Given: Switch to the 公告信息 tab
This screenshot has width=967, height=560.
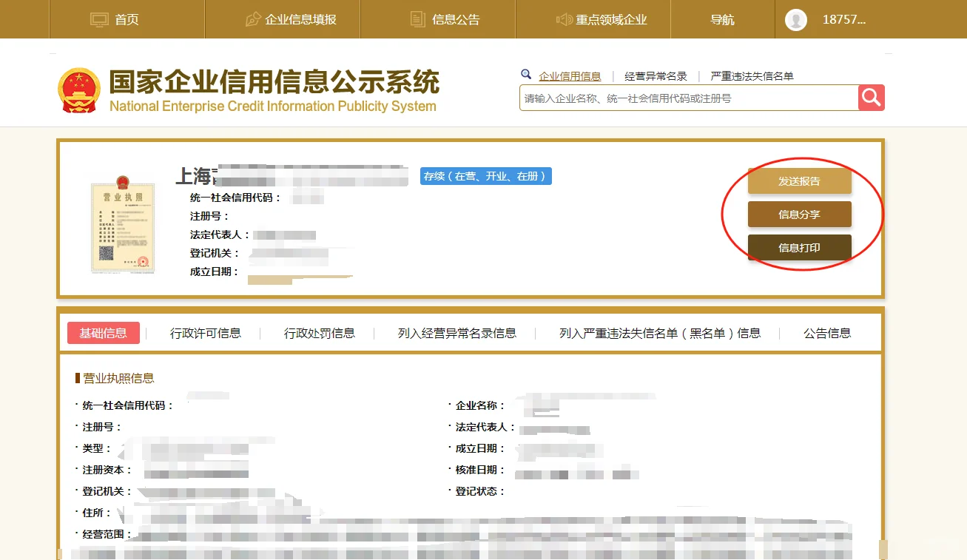Looking at the screenshot, I should click(826, 333).
